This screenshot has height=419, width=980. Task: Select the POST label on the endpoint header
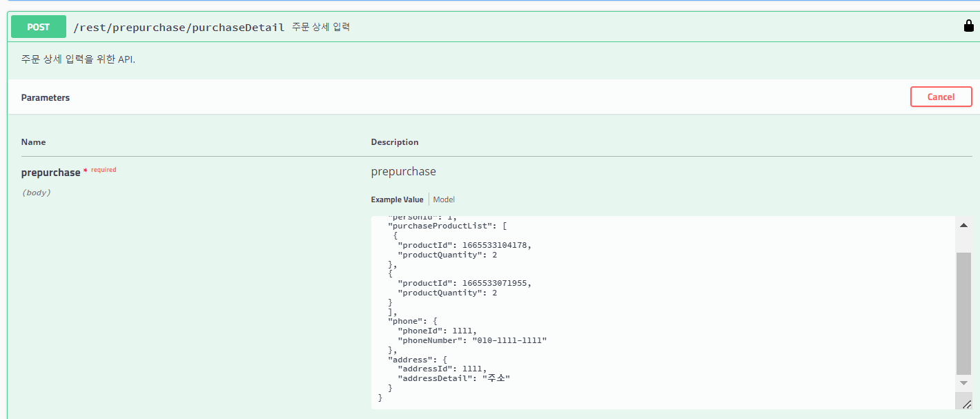(38, 26)
